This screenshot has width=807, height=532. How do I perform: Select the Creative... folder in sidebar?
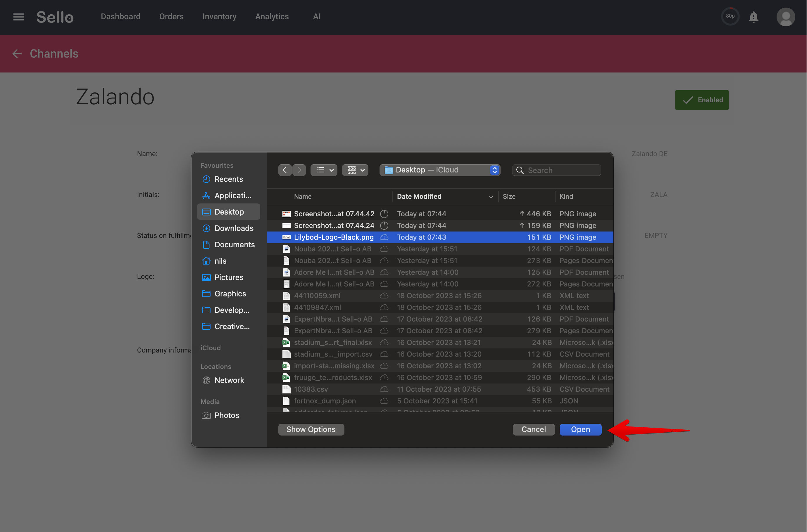point(228,327)
